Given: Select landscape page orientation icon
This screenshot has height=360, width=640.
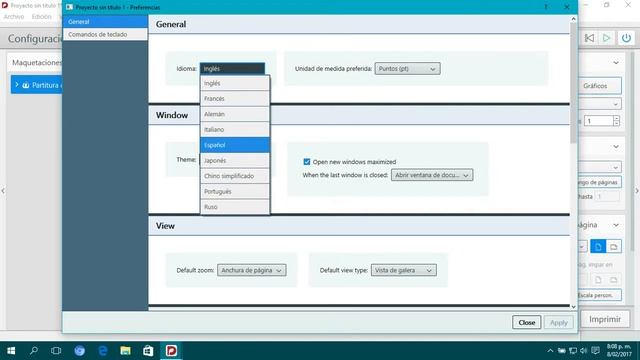Looking at the screenshot, I should click(x=613, y=247).
